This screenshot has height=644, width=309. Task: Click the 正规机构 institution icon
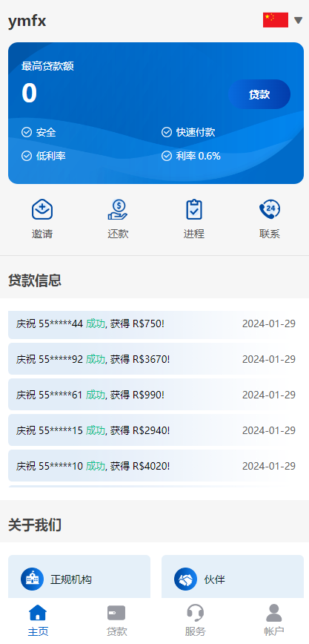(x=32, y=579)
